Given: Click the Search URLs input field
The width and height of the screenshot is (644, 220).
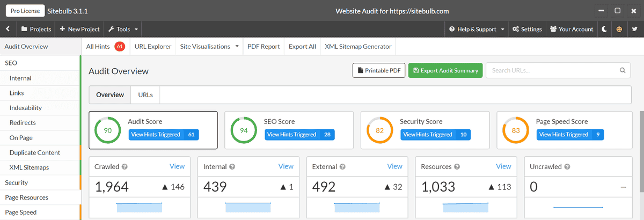Looking at the screenshot, I should coord(552,70).
